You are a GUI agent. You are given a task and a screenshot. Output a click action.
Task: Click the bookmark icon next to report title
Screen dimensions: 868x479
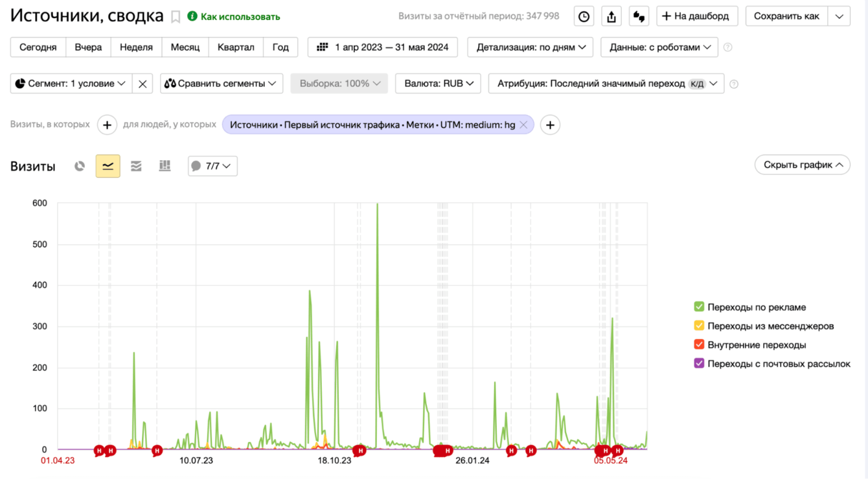pos(176,17)
